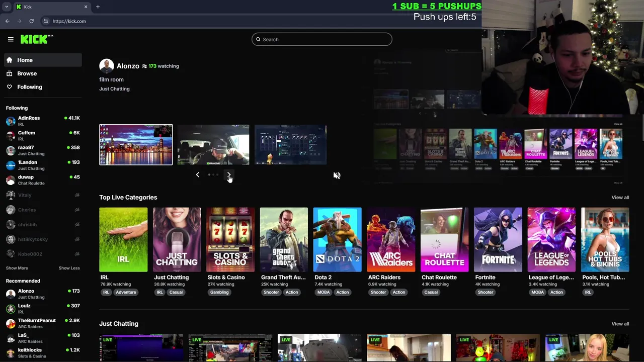Open blonde woman live stream thumbnail
Image resolution: width=644 pixels, height=362 pixels.
click(x=587, y=348)
